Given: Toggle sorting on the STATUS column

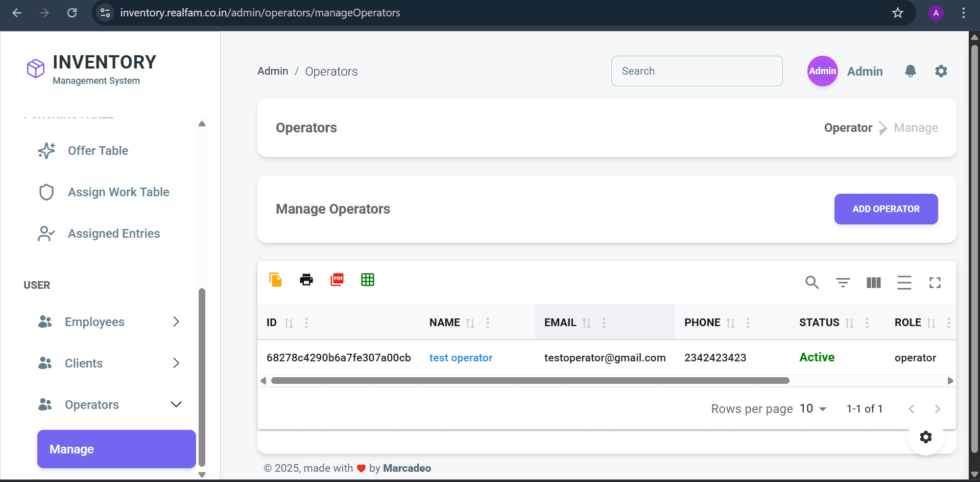Looking at the screenshot, I should 849,323.
